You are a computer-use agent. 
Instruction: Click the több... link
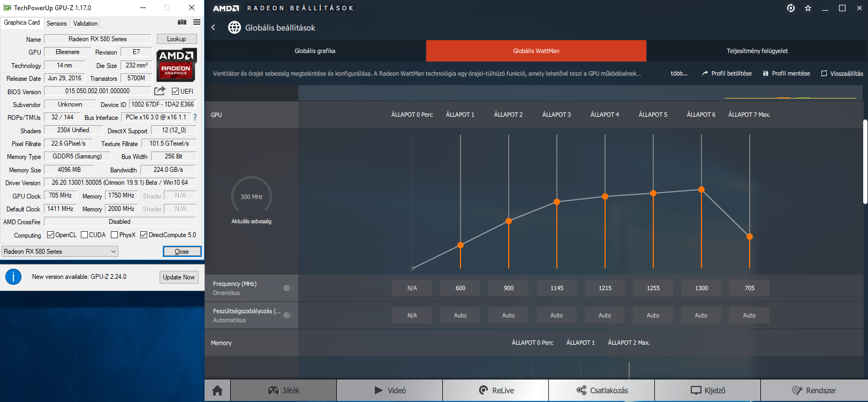click(x=679, y=73)
